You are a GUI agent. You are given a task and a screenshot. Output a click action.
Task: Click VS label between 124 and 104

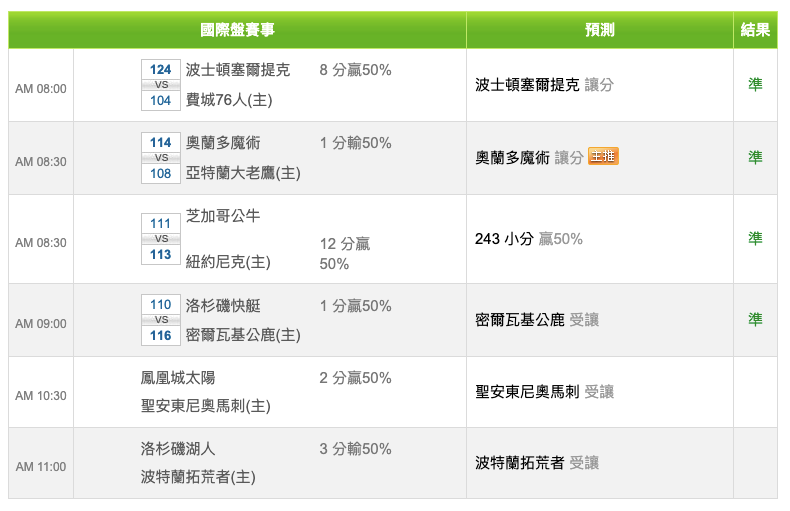pos(161,85)
